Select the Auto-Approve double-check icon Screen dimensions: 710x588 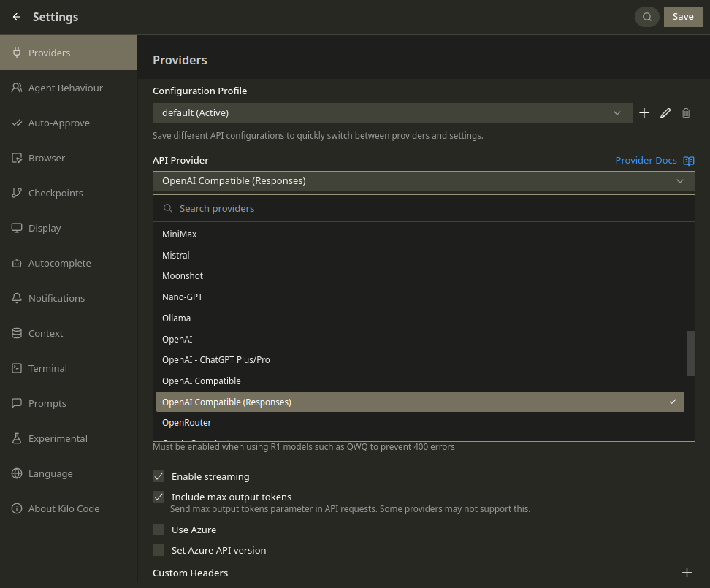[x=17, y=123]
